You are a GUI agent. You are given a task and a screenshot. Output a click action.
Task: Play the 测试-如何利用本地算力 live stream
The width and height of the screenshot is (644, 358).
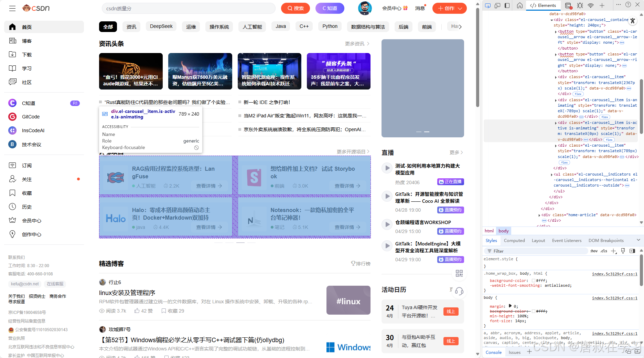pyautogui.click(x=387, y=168)
